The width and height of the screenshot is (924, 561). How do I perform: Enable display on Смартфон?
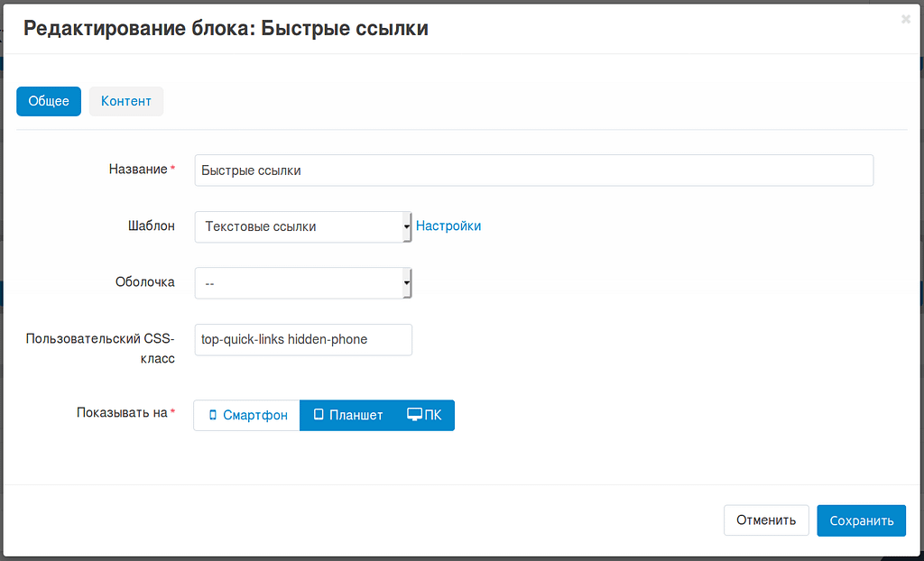[246, 416]
